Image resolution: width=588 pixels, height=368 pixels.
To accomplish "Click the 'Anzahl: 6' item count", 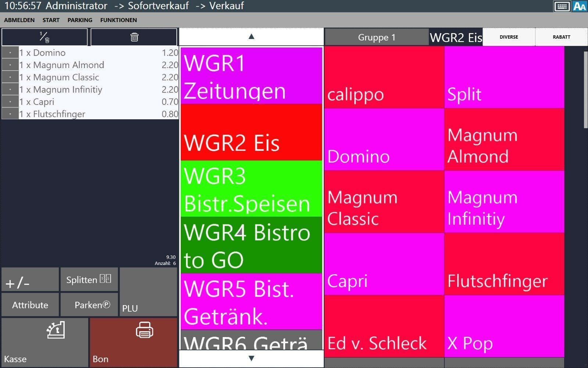I will [165, 263].
